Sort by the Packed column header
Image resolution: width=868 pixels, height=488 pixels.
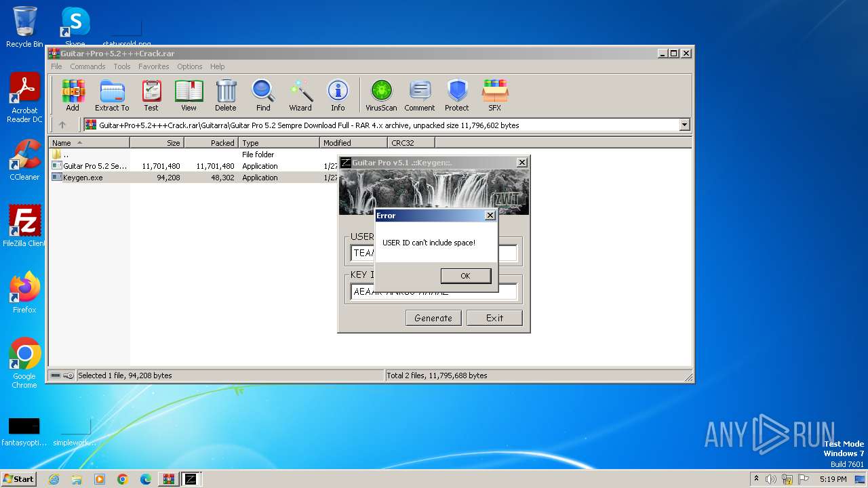pos(211,143)
